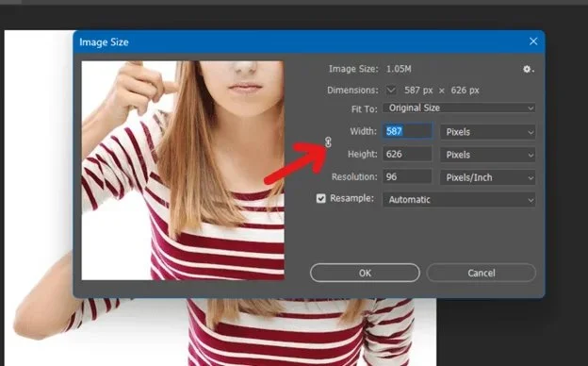Image resolution: width=588 pixels, height=366 pixels.
Task: Click in the Width field showing 587
Action: pyautogui.click(x=408, y=131)
